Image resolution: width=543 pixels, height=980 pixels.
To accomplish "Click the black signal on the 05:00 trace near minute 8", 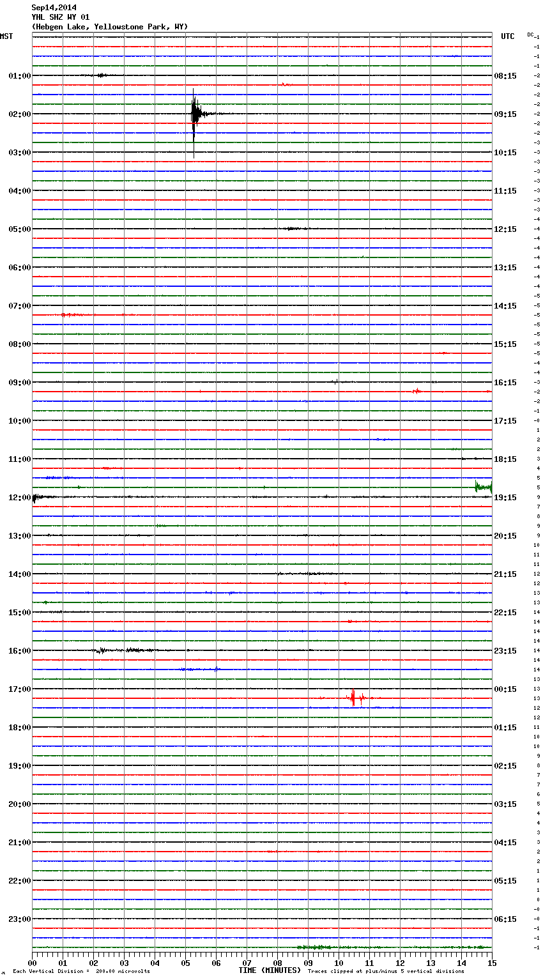I will click(295, 229).
